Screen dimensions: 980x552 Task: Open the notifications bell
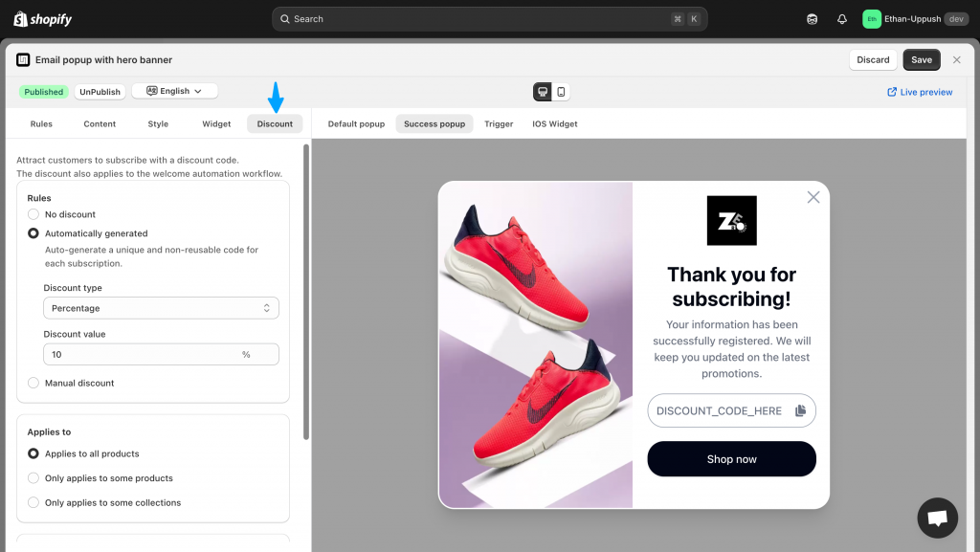tap(842, 19)
